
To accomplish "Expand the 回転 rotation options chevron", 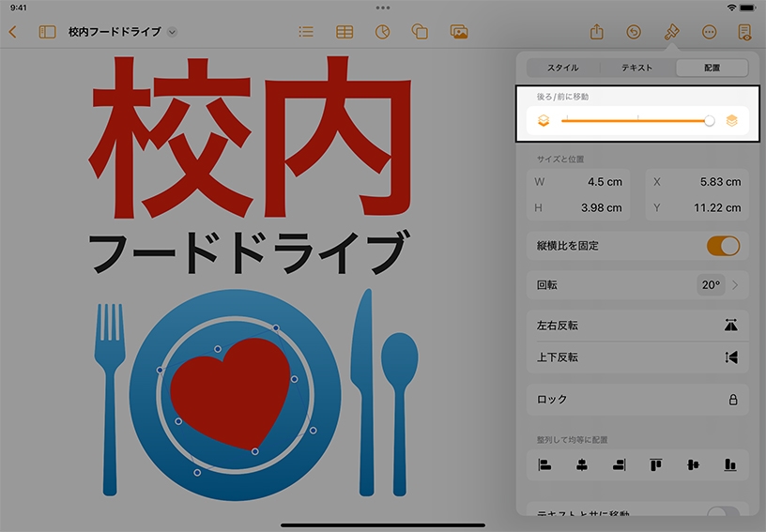I will [735, 285].
